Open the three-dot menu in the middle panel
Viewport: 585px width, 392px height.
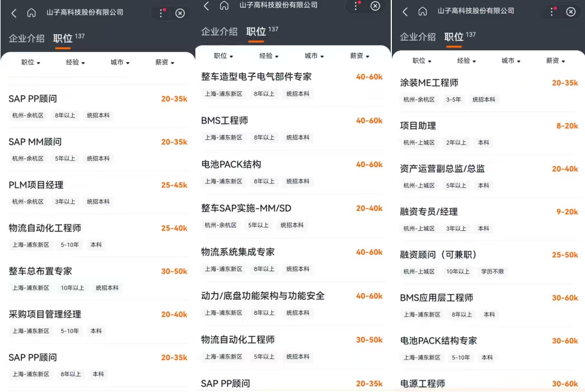[356, 6]
